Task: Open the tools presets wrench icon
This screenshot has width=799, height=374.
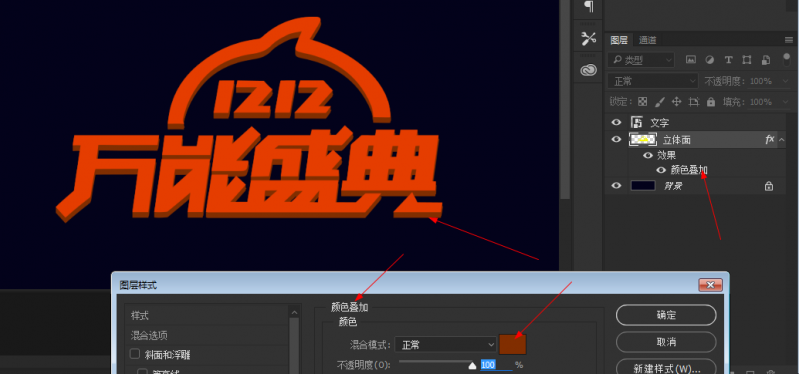Action: coord(589,38)
